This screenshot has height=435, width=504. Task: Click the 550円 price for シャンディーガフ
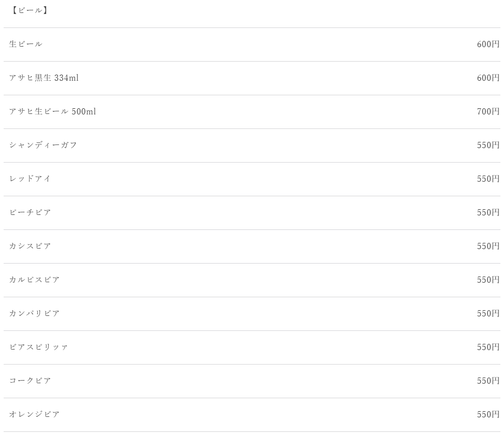click(488, 145)
